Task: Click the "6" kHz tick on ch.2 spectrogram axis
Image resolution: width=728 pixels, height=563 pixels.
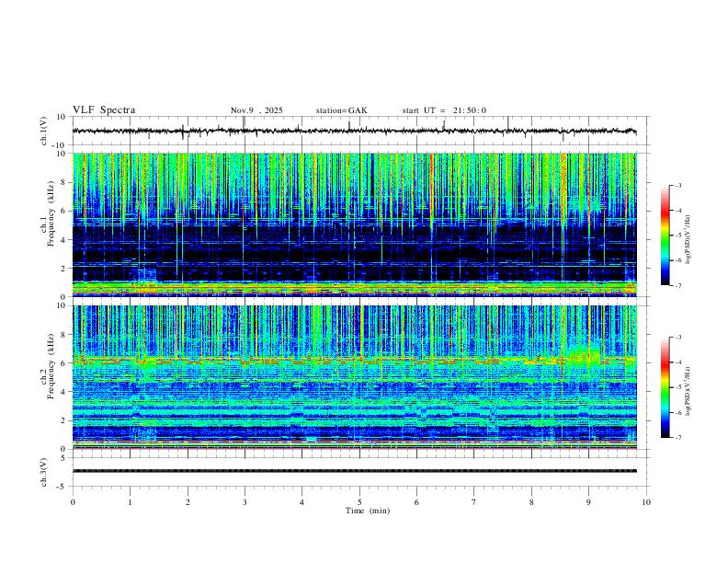Action: [x=64, y=363]
